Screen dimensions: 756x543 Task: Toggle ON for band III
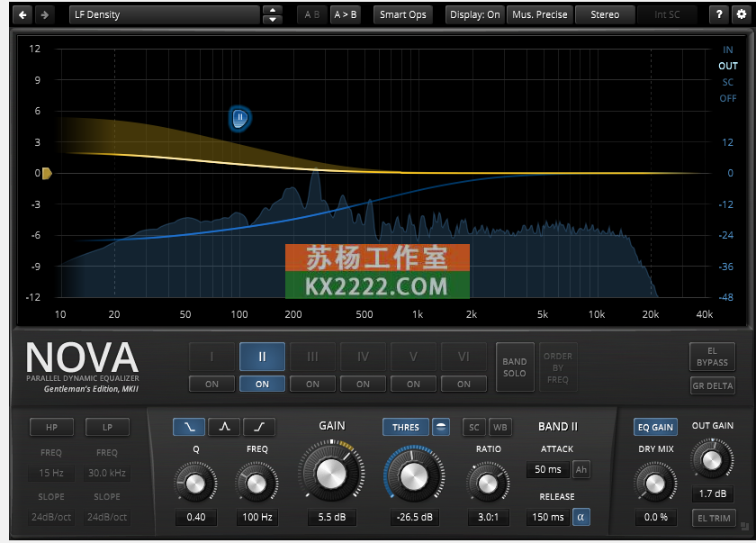click(312, 384)
